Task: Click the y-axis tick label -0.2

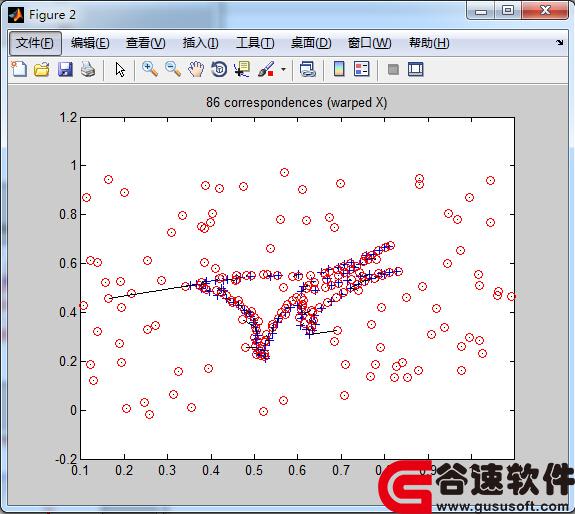Action: point(66,459)
